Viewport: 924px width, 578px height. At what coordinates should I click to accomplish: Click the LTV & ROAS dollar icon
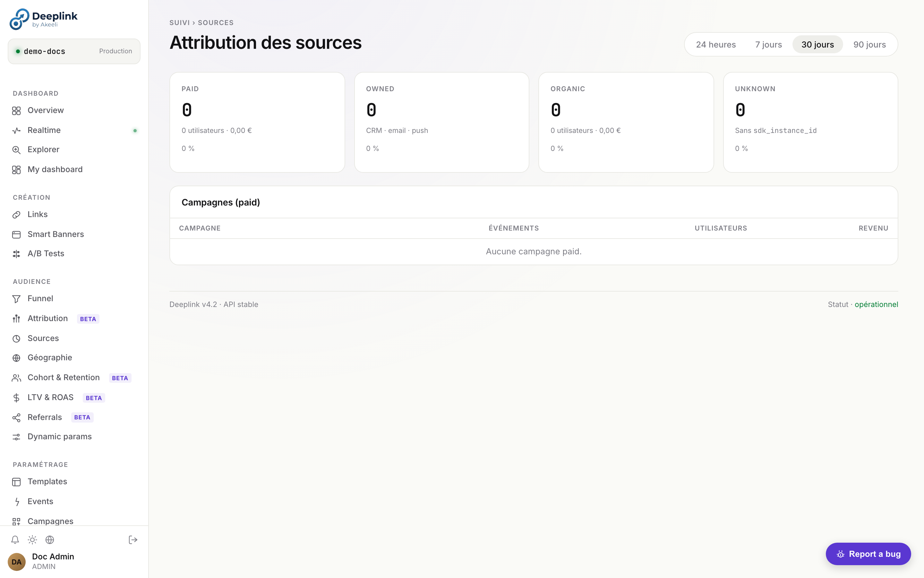pos(16,398)
